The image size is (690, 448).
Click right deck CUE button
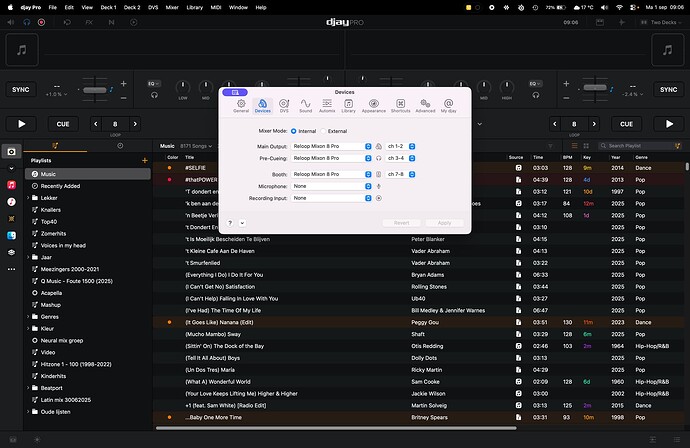click(x=626, y=124)
